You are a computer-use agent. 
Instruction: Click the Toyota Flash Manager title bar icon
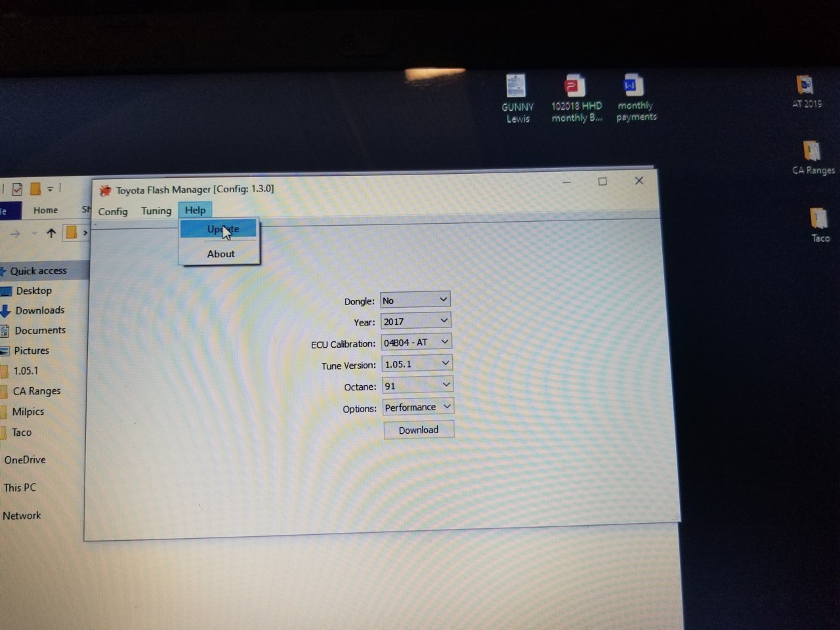(105, 190)
